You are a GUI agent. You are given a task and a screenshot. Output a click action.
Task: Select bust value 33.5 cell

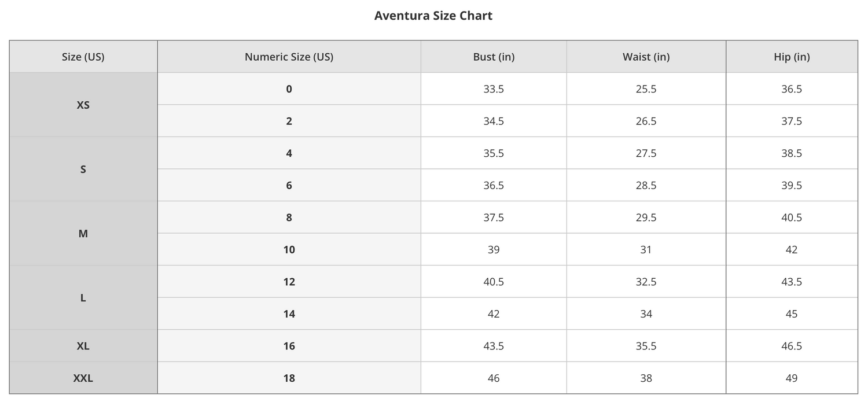(x=494, y=88)
